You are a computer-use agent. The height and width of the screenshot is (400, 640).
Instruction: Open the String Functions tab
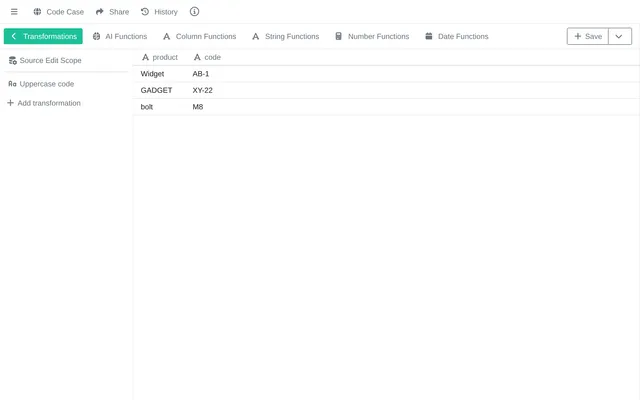pyautogui.click(x=286, y=36)
